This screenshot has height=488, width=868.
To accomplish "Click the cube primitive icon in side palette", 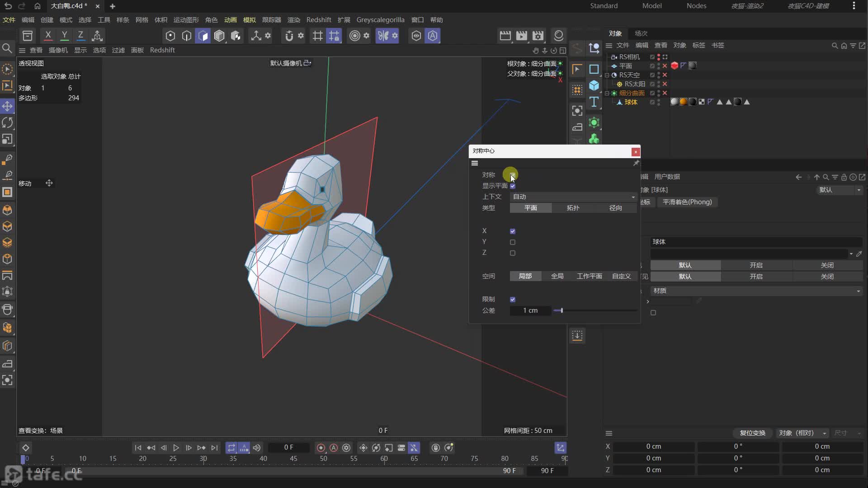I will pyautogui.click(x=594, y=85).
